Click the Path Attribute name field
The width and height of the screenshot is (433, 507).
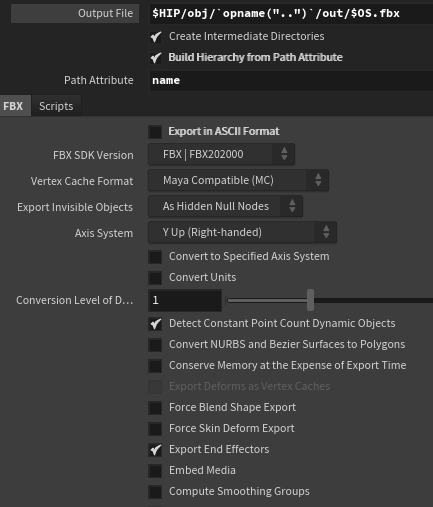coord(291,81)
